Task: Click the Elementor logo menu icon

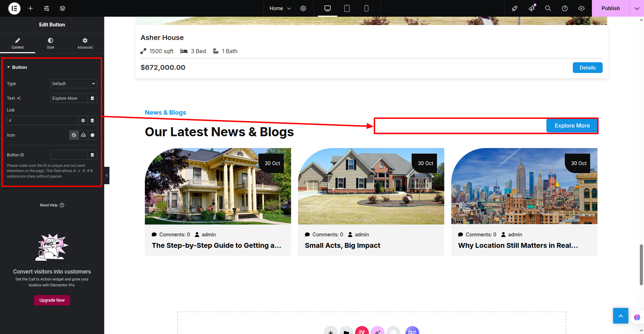Action: click(x=14, y=8)
